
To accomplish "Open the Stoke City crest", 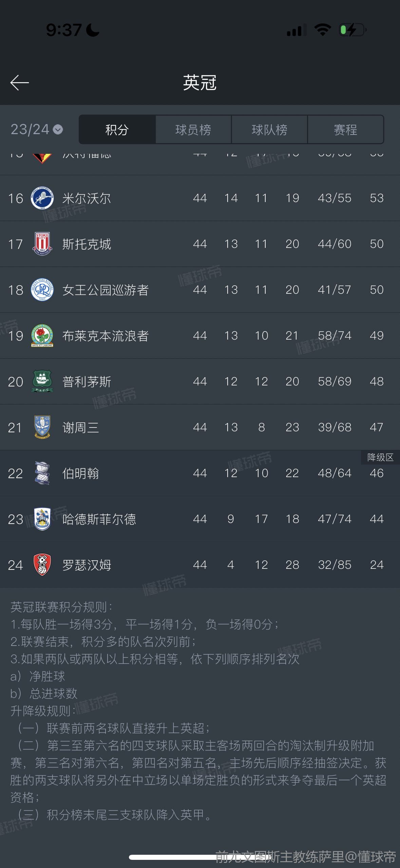I will 42,244.
